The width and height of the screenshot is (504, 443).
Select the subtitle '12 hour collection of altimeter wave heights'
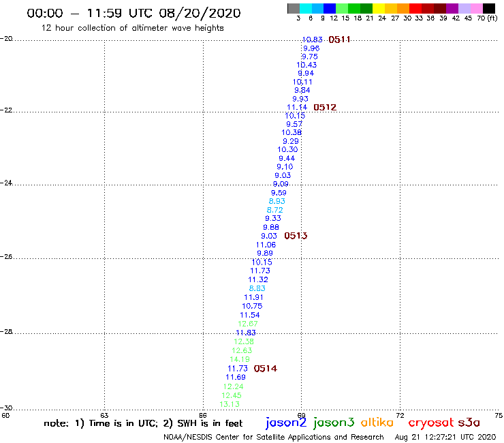[132, 28]
